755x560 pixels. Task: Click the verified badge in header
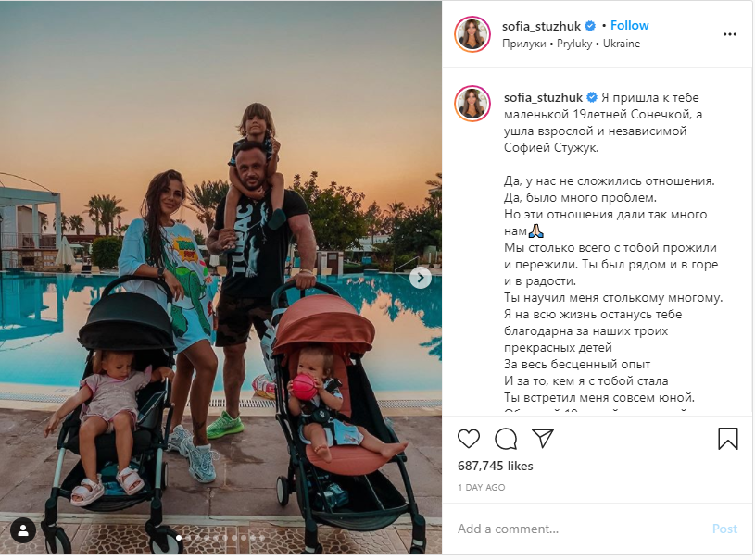tap(590, 26)
